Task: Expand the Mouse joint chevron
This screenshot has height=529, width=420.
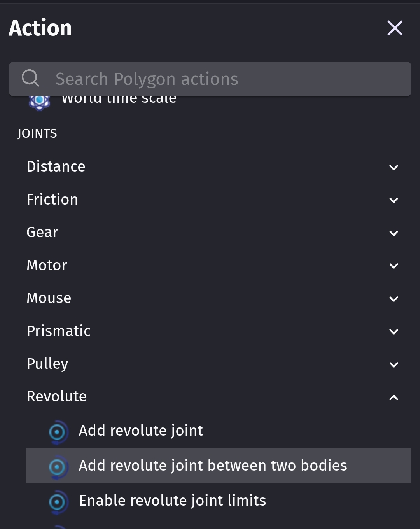Action: point(394,299)
